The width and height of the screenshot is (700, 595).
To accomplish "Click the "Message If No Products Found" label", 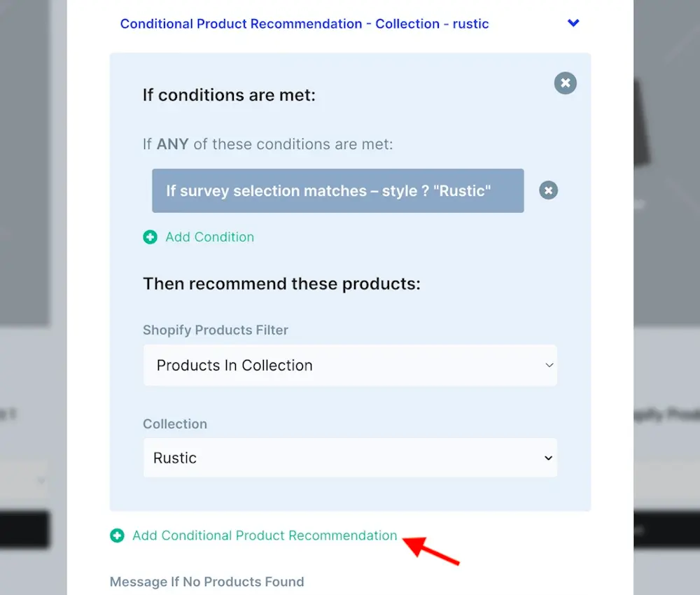I will click(x=206, y=582).
